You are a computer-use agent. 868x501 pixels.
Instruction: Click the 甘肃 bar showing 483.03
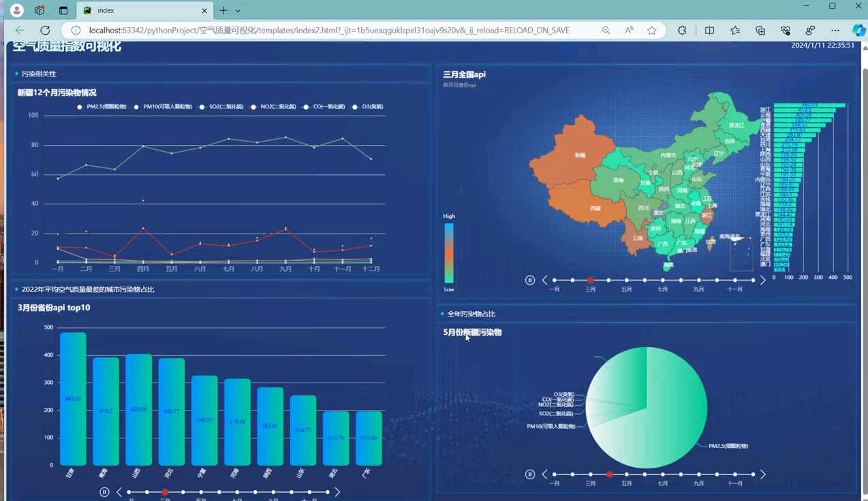click(x=73, y=399)
